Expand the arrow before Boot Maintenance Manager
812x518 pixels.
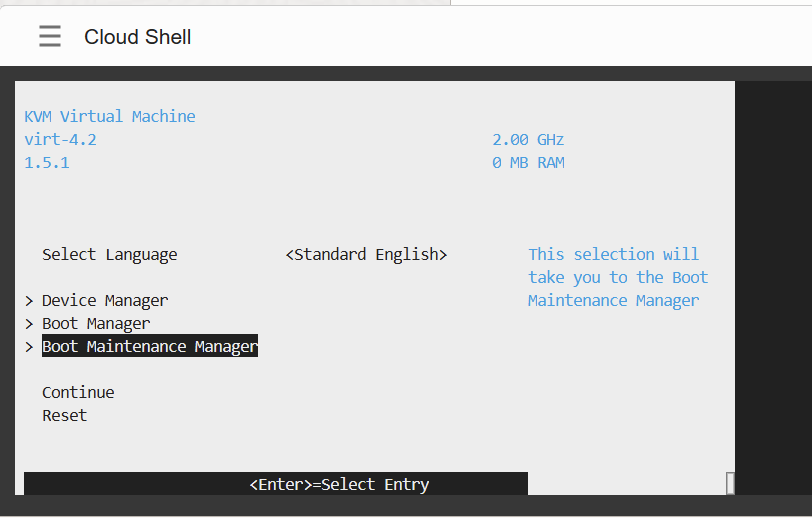pyautogui.click(x=30, y=347)
